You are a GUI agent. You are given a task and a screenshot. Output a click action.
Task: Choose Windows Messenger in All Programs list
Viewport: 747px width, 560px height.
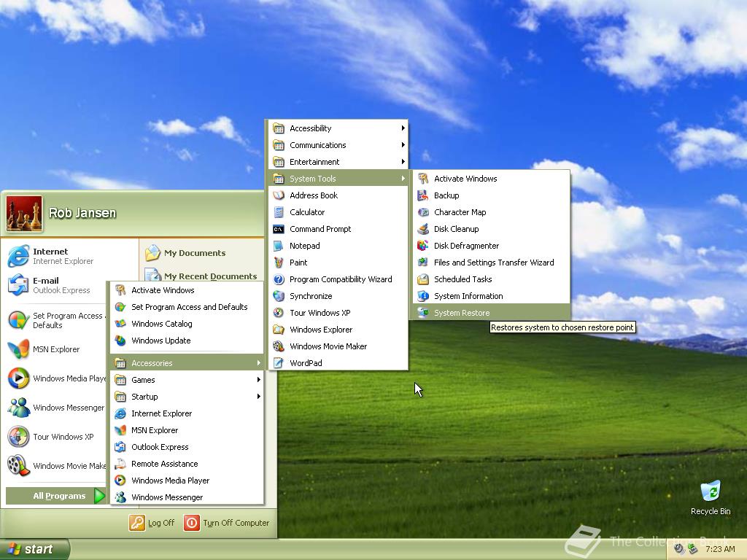[x=187, y=497]
